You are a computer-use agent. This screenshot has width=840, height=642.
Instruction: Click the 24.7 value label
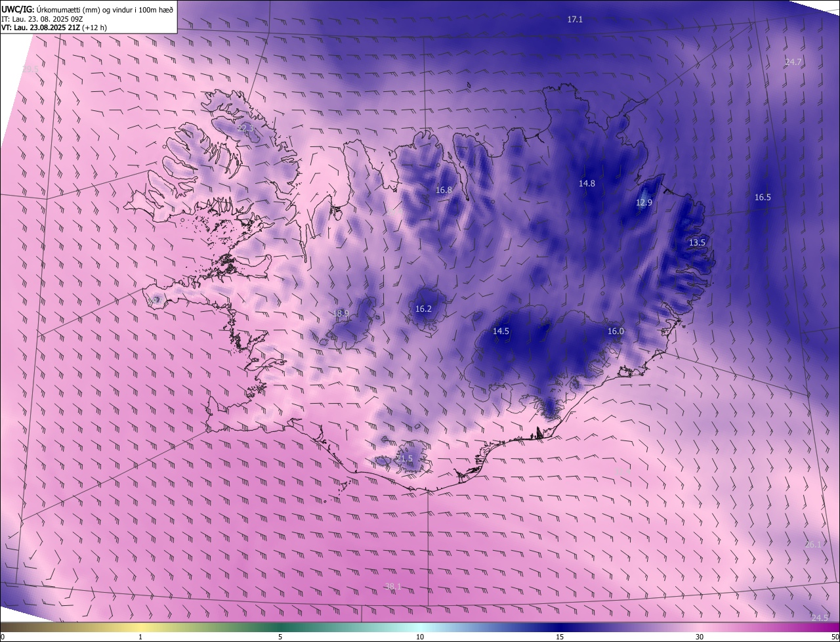[793, 62]
